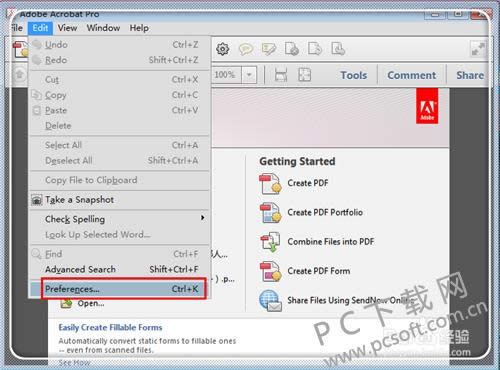
Task: Click the Adobe logo badge
Action: click(x=427, y=106)
